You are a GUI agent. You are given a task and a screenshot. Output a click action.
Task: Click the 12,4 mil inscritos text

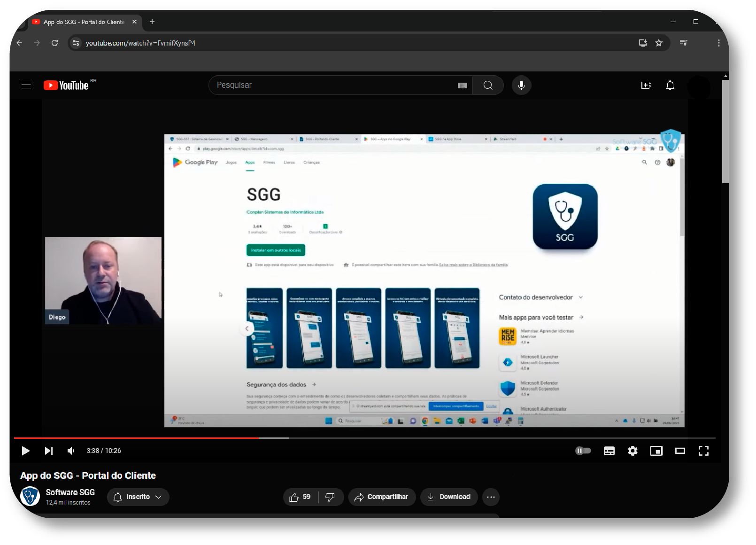click(68, 502)
